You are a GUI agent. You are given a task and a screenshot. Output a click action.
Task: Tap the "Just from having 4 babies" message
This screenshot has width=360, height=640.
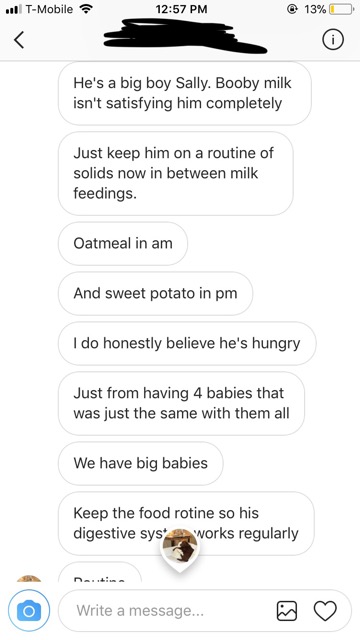[181, 403]
